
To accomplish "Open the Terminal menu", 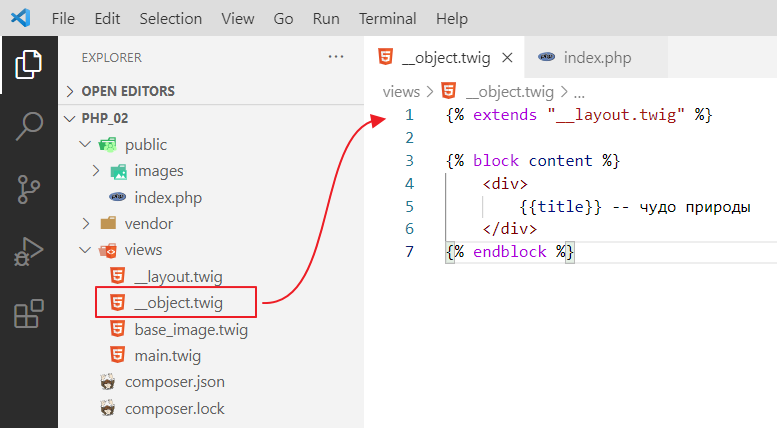I will click(387, 18).
